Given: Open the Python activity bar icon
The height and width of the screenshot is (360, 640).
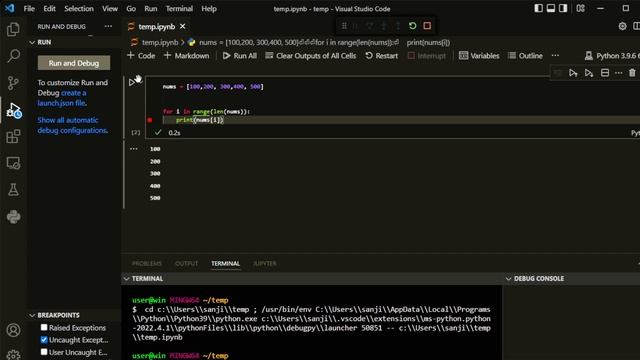Looking at the screenshot, I should pyautogui.click(x=13, y=216).
